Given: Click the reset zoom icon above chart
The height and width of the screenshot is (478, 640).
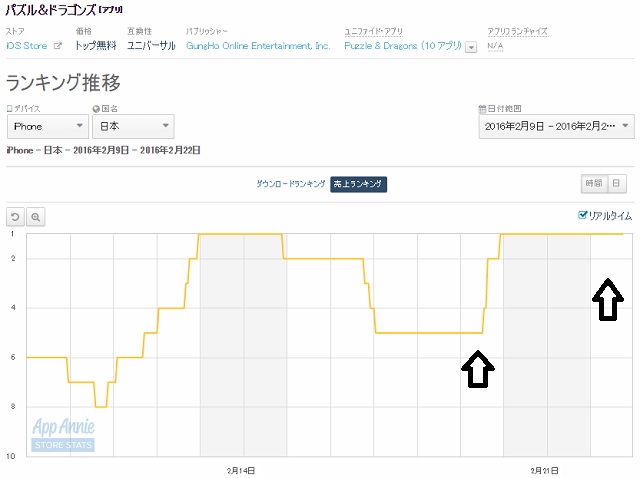Looking at the screenshot, I should pyautogui.click(x=16, y=217).
